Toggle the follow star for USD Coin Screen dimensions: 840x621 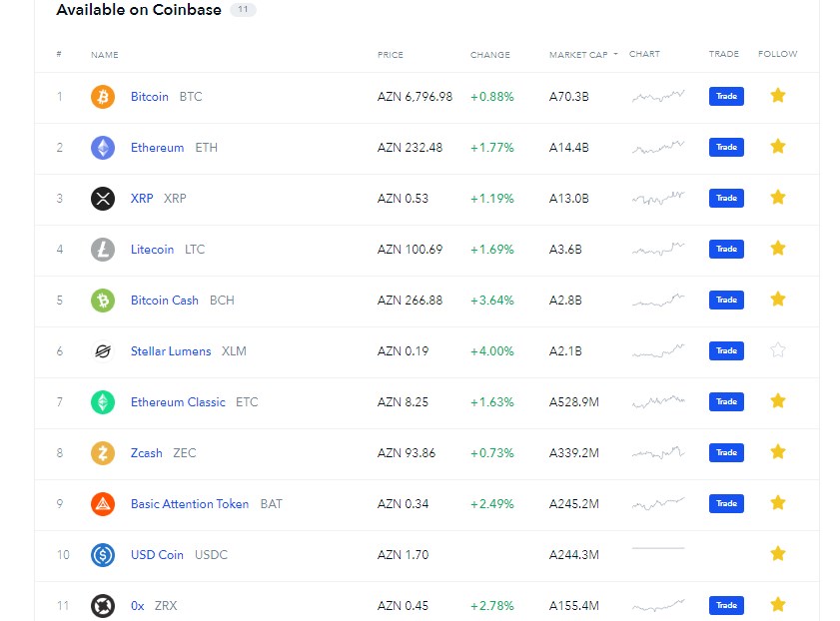pos(778,553)
